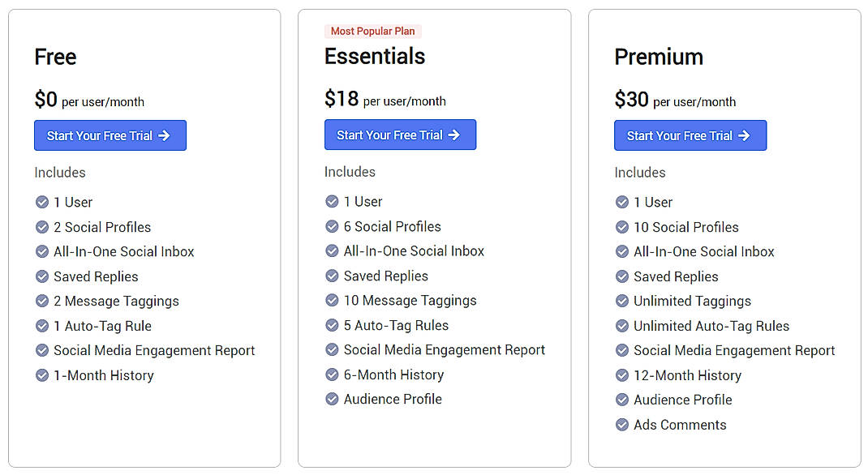Screen dimensions: 868x475
Task: Click the checkmark beside 10 Message Taggings
Action: tap(332, 301)
